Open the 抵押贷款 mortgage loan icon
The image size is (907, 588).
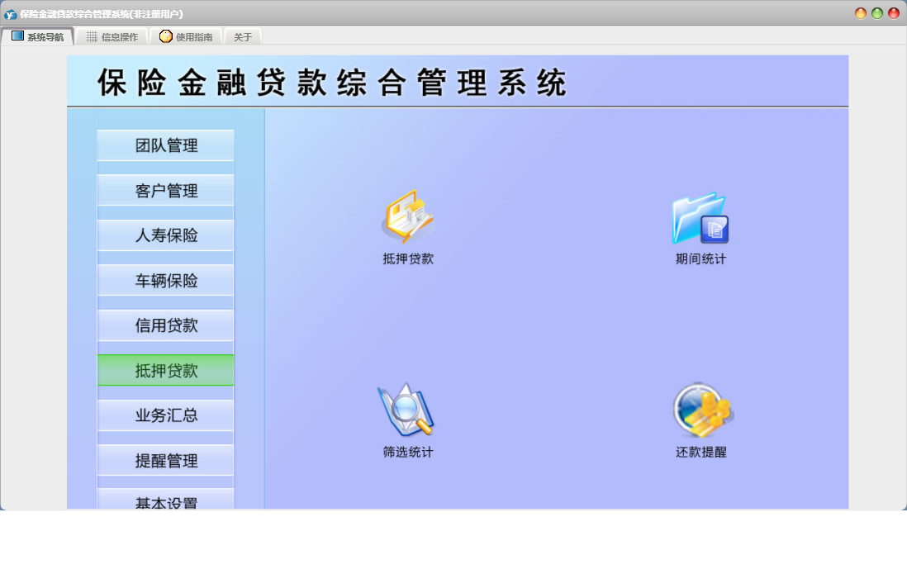pyautogui.click(x=408, y=217)
